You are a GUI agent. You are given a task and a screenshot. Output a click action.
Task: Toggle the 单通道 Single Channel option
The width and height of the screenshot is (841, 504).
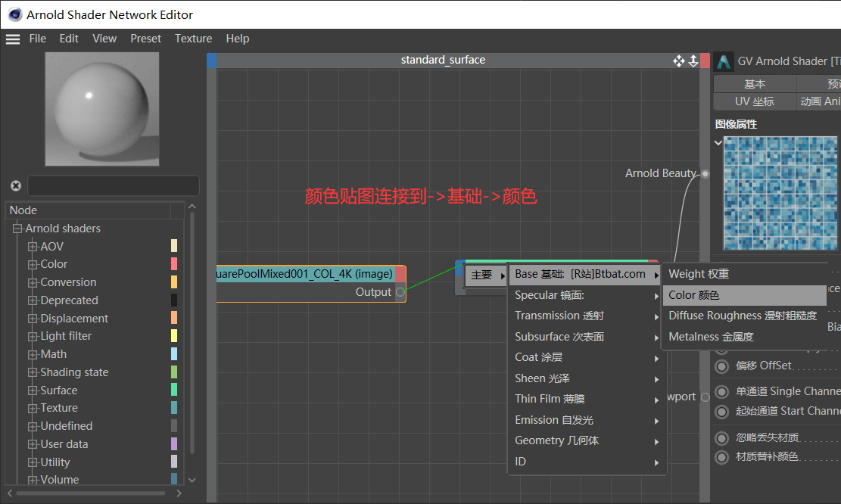(722, 392)
